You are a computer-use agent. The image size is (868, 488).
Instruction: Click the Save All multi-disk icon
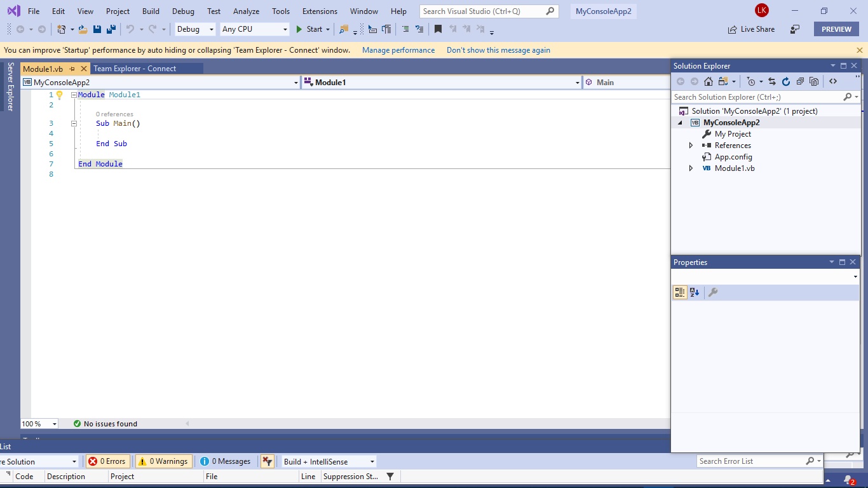tap(111, 29)
